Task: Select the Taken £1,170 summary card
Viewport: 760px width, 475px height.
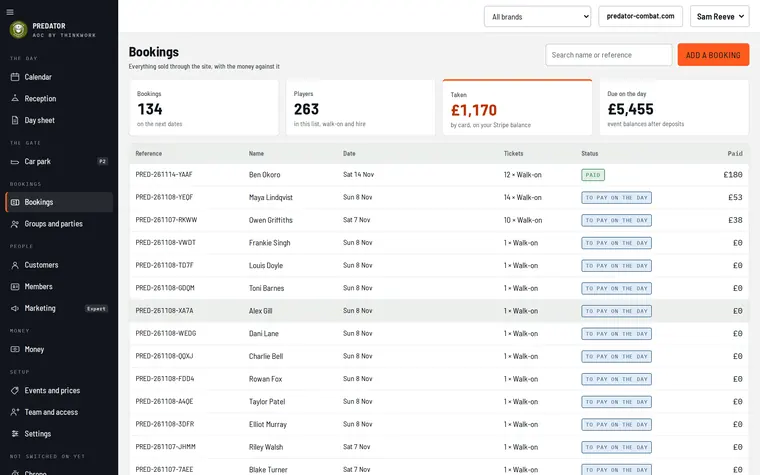Action: point(517,108)
